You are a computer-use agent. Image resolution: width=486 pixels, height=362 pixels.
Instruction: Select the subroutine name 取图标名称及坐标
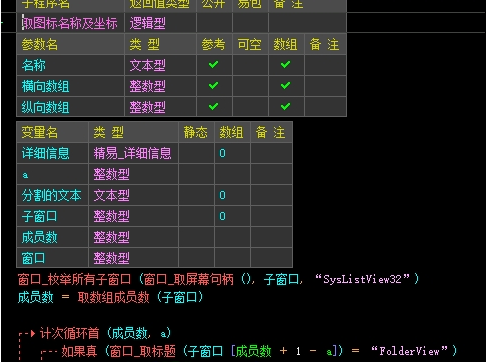(70, 23)
